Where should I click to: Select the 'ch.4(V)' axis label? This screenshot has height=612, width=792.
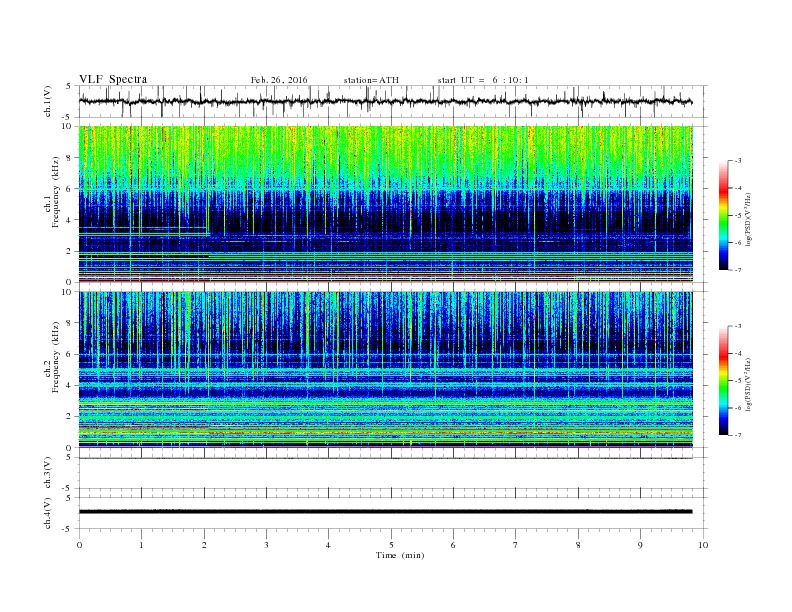point(47,513)
